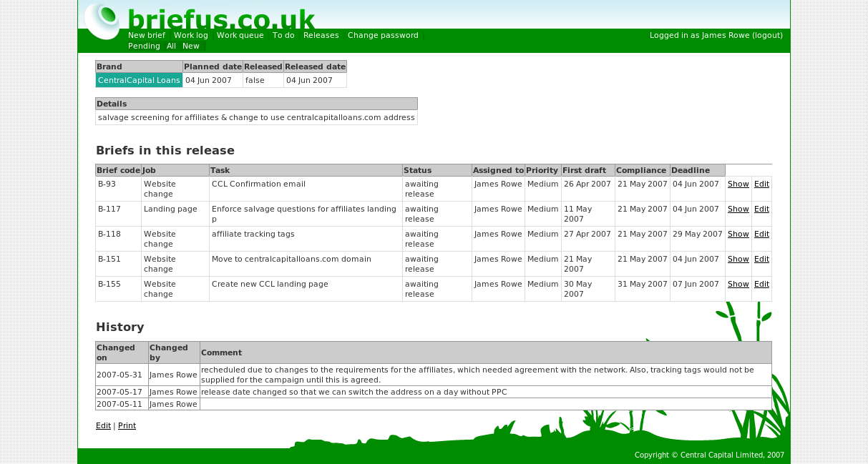Click the Change password link

[383, 36]
